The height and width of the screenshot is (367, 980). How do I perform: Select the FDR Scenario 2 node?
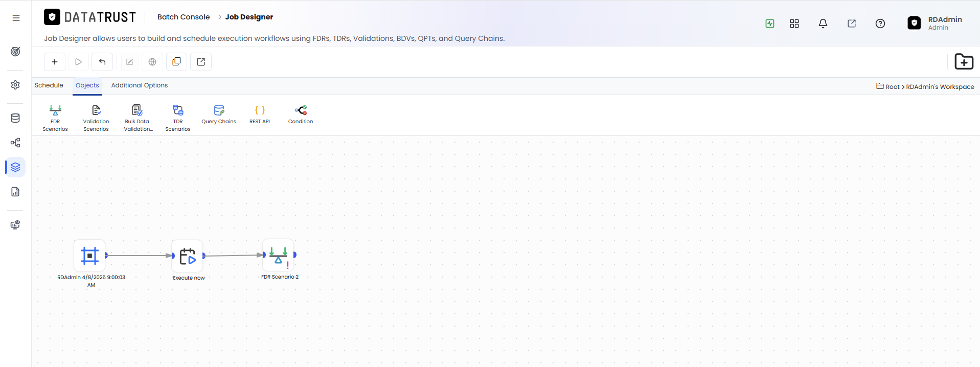pyautogui.click(x=278, y=255)
